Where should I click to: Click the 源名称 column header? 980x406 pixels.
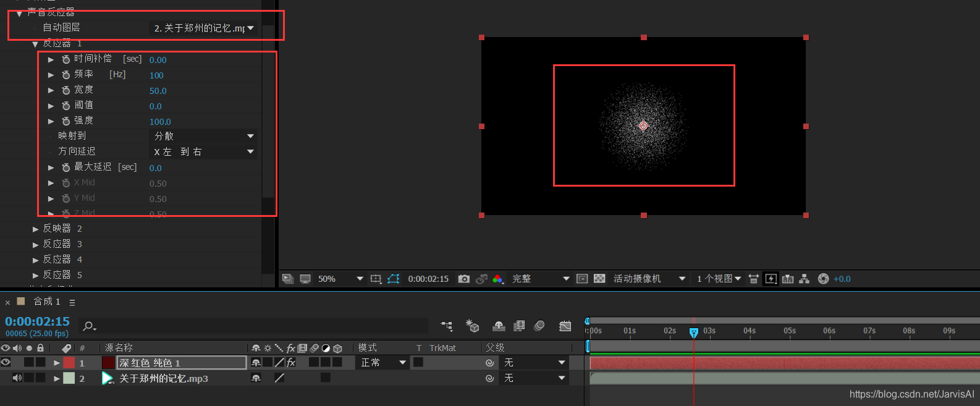(x=119, y=348)
